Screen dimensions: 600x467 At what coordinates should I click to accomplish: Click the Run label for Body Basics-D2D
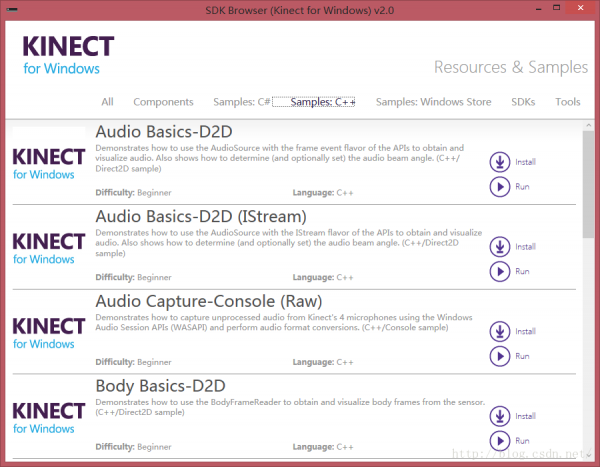click(522, 441)
